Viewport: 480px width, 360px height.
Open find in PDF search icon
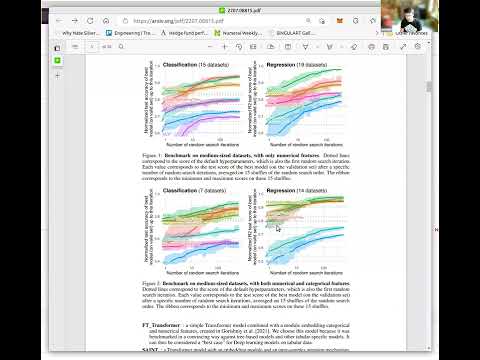(x=121, y=47)
